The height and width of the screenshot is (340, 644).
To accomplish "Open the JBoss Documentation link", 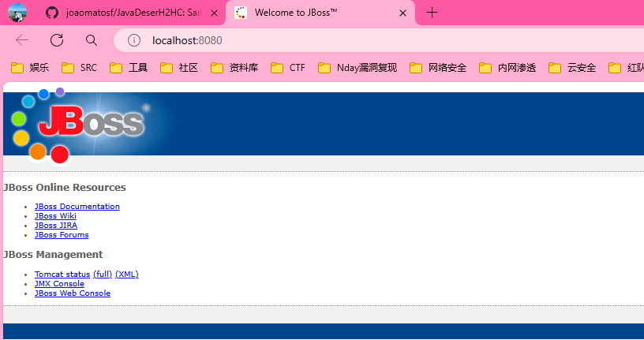I will [77, 207].
